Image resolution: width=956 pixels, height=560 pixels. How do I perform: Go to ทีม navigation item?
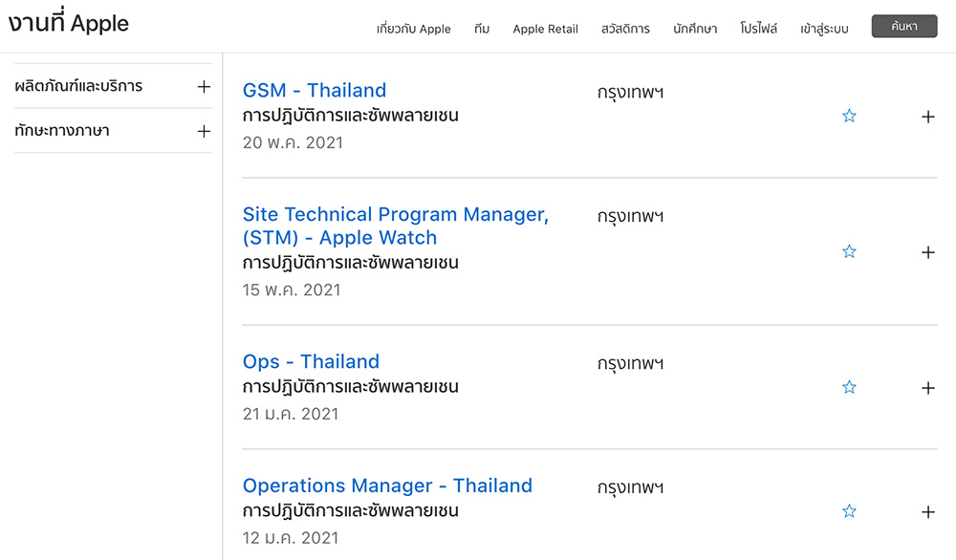coord(482,29)
